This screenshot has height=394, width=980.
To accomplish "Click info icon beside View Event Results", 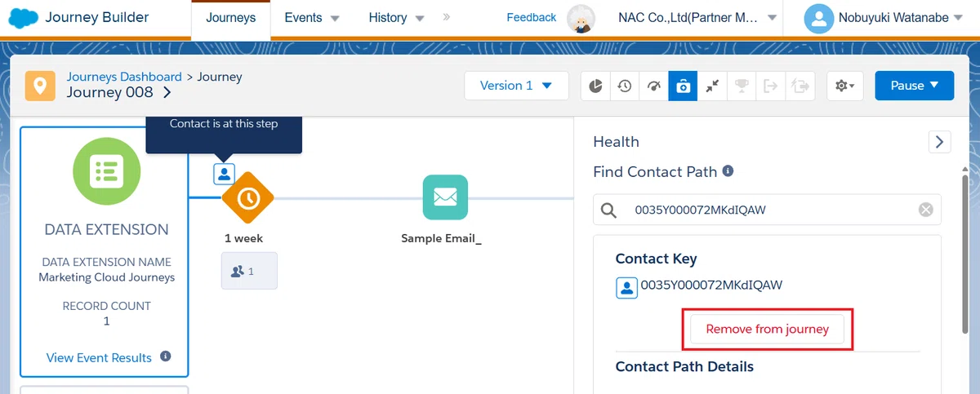I will 166,356.
